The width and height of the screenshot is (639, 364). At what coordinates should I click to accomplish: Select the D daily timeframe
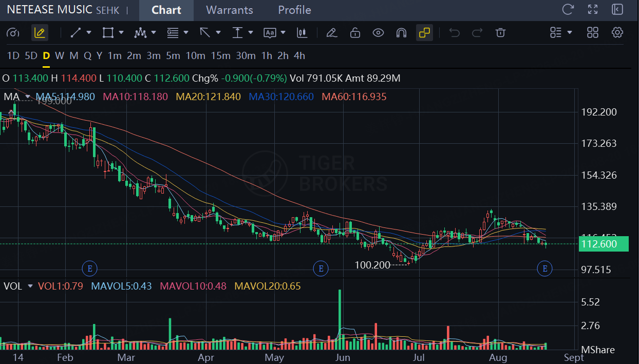tap(46, 55)
